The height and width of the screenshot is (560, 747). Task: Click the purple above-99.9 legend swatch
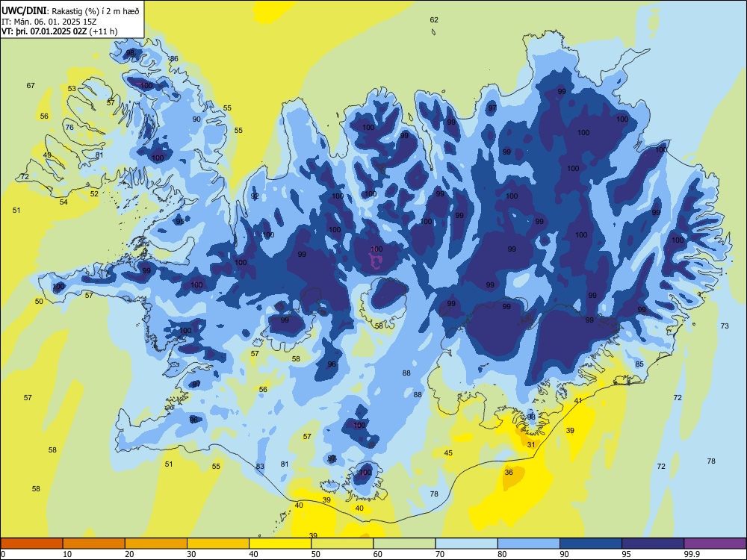point(715,544)
